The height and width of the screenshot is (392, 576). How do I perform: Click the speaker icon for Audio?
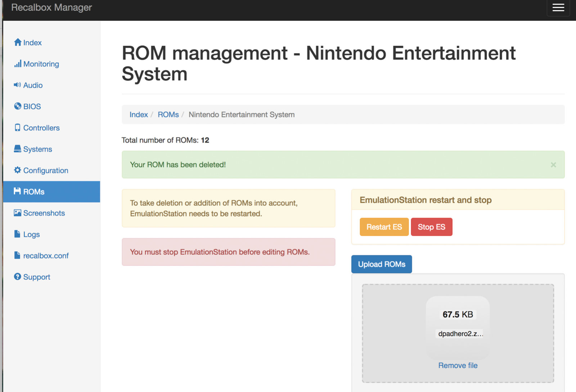(17, 85)
